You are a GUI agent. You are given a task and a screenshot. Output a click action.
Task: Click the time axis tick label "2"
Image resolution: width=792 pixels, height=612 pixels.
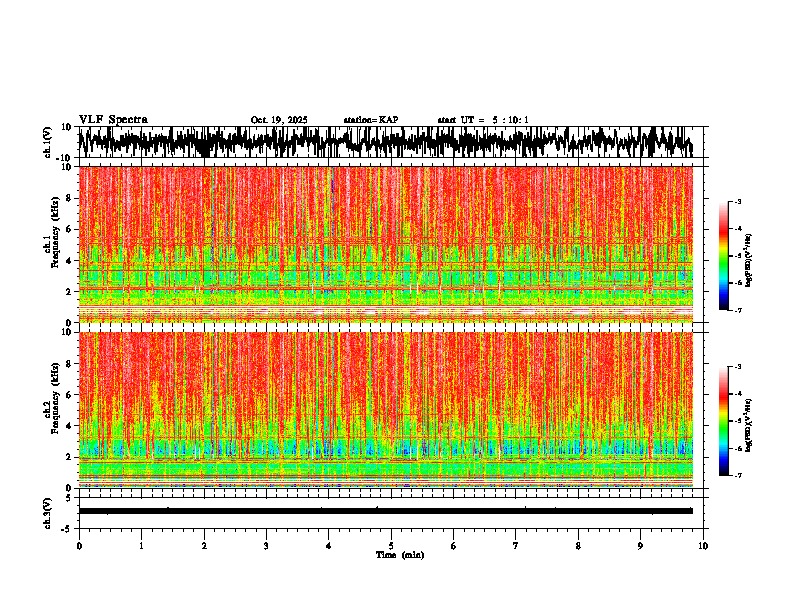(x=204, y=546)
